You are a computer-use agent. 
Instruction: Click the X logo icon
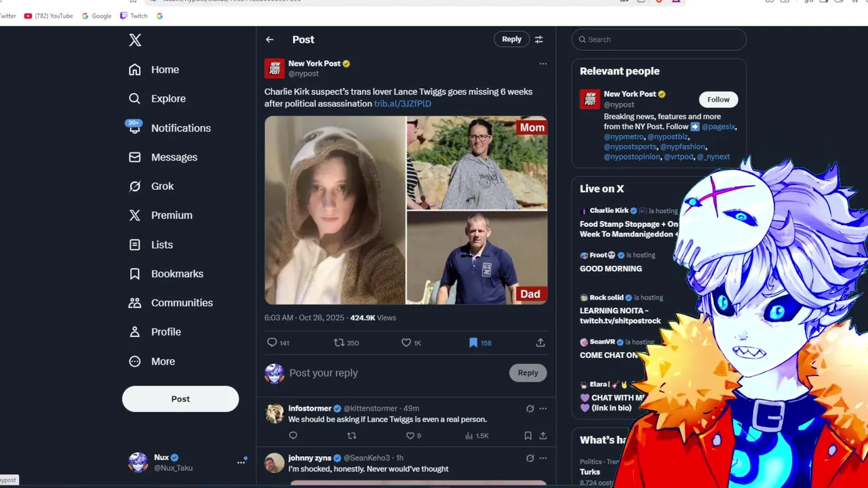[x=135, y=40]
